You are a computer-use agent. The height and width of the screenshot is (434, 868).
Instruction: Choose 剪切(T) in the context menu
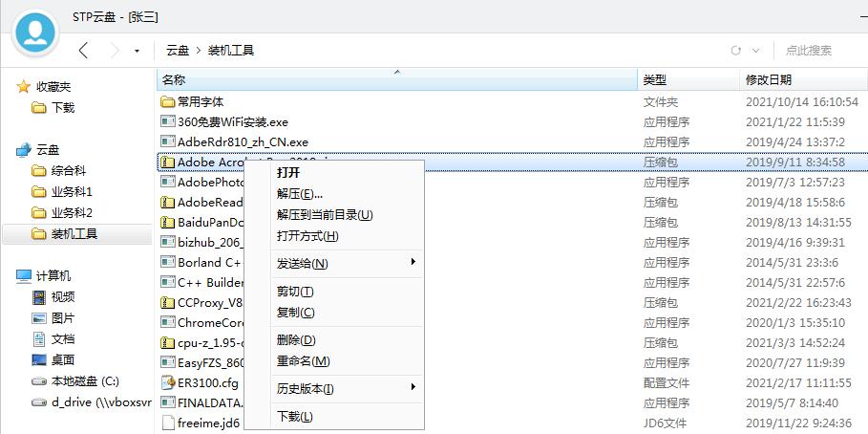click(334, 292)
